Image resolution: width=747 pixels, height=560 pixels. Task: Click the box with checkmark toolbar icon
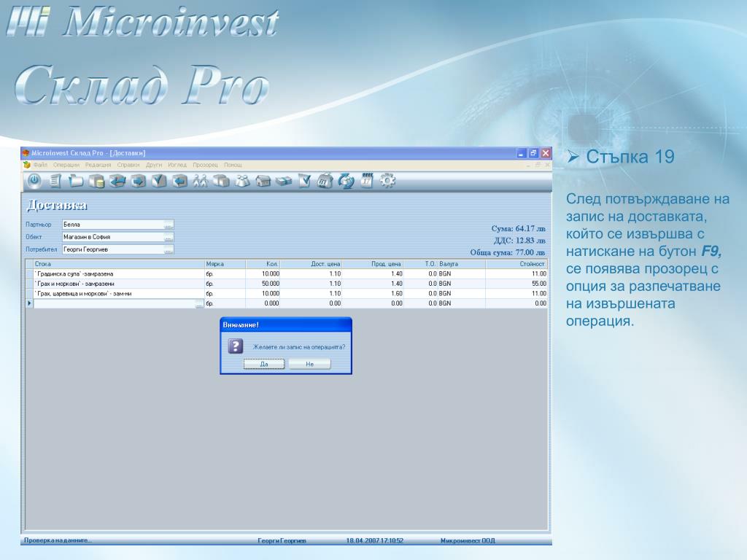click(158, 181)
